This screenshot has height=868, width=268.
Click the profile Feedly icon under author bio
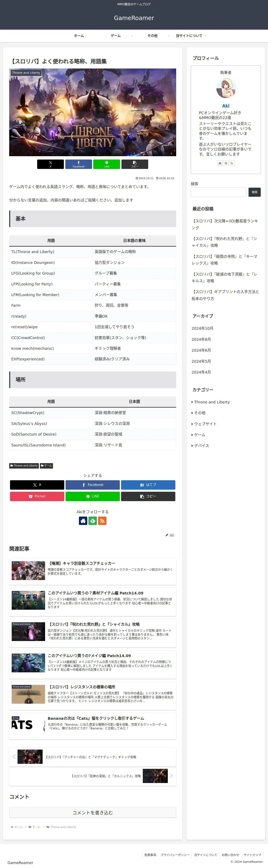point(226,163)
